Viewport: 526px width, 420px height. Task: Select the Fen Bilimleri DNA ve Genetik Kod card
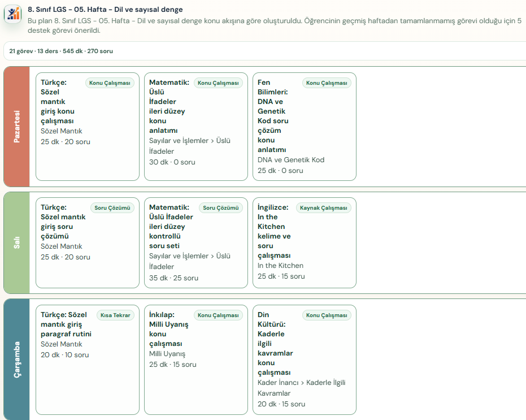click(305, 127)
